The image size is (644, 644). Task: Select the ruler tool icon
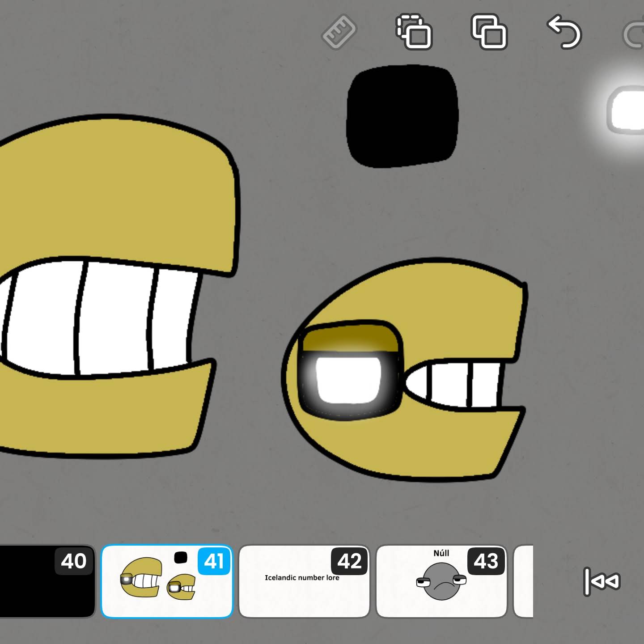click(x=339, y=32)
